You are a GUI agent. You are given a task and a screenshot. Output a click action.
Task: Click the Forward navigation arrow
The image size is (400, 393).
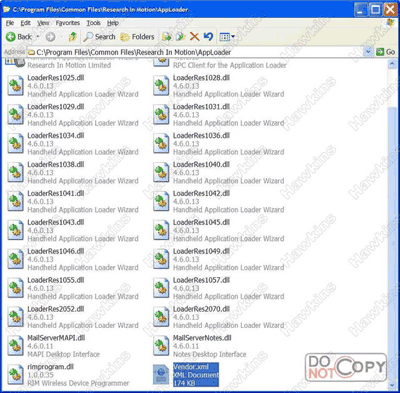pos(50,37)
